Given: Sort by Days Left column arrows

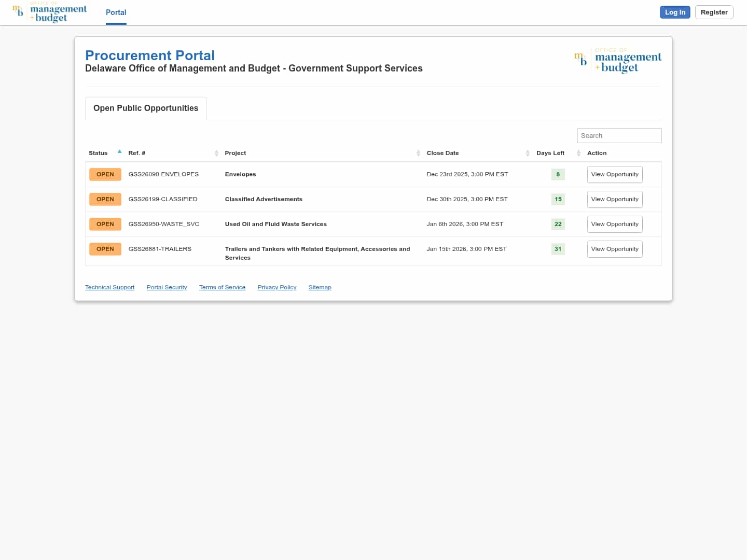Looking at the screenshot, I should point(578,153).
